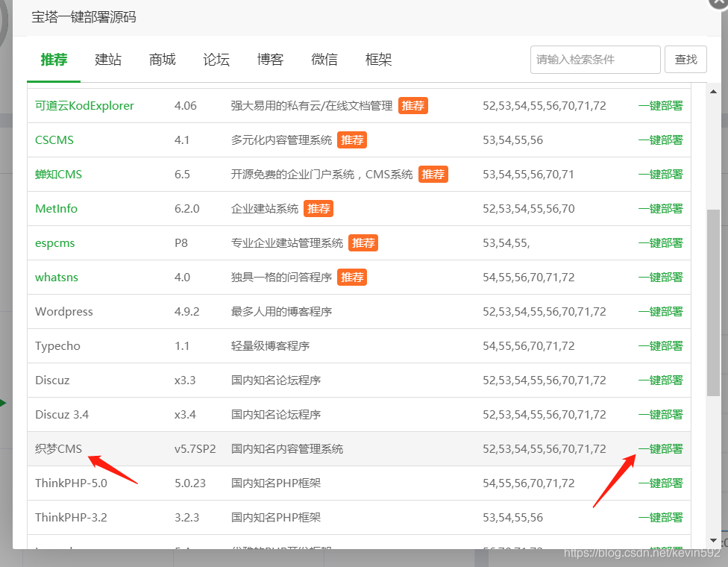The image size is (728, 567).
Task: Open the 蝉知CMS name link
Action: click(58, 175)
